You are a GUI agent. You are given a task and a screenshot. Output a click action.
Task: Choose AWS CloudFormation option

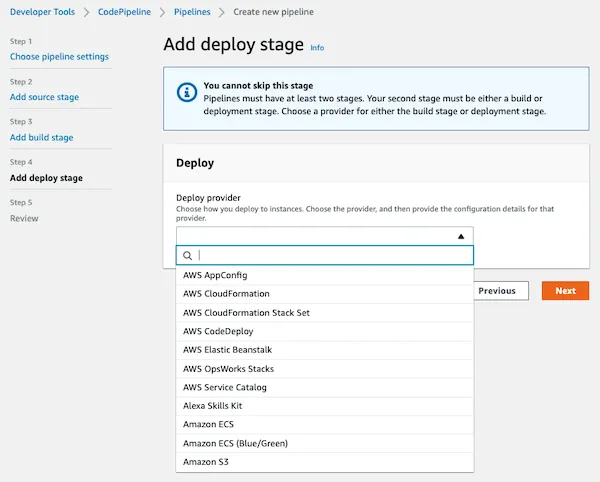coord(324,294)
